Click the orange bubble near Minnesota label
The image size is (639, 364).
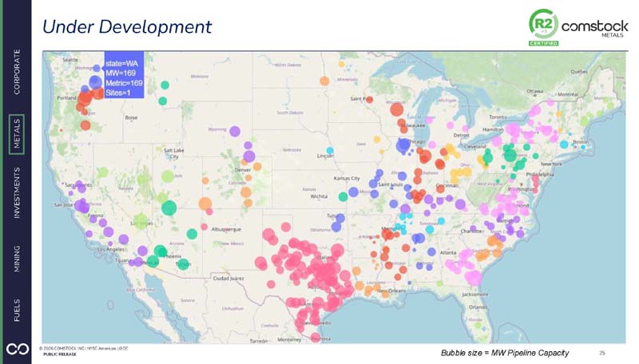click(x=324, y=81)
